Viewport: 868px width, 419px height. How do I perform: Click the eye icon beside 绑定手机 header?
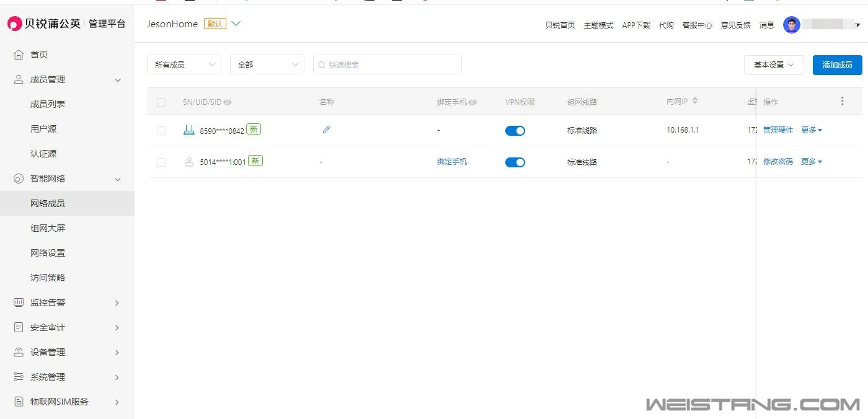coord(473,102)
